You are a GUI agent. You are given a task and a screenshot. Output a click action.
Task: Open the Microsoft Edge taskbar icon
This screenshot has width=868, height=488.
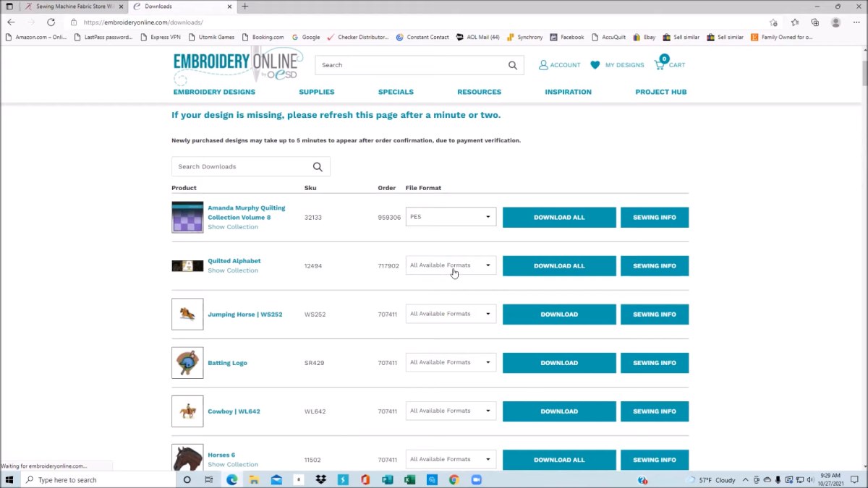(x=232, y=479)
